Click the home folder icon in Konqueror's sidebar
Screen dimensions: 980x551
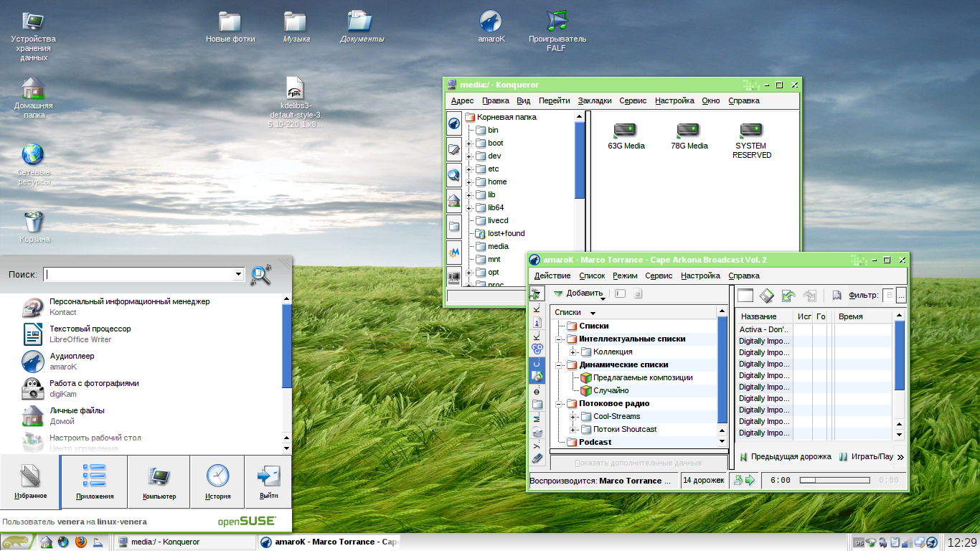click(x=454, y=200)
